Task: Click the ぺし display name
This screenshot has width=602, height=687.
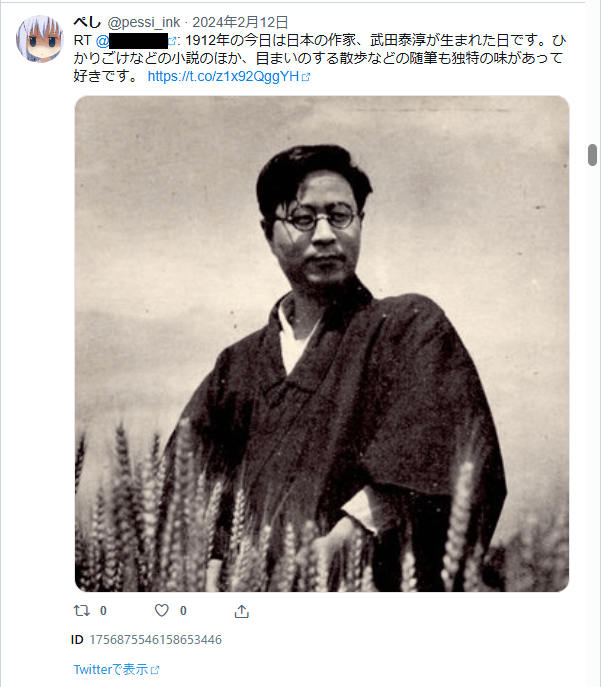Action: [x=87, y=22]
